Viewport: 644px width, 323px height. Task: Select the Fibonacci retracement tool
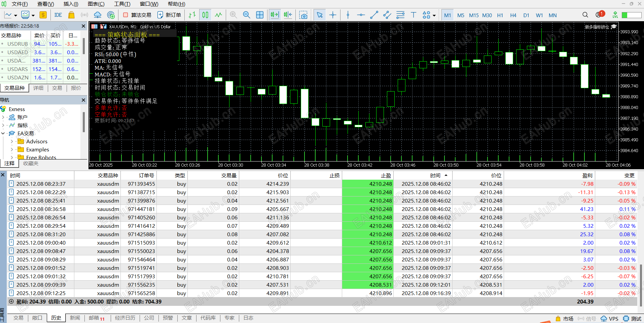tap(400, 15)
